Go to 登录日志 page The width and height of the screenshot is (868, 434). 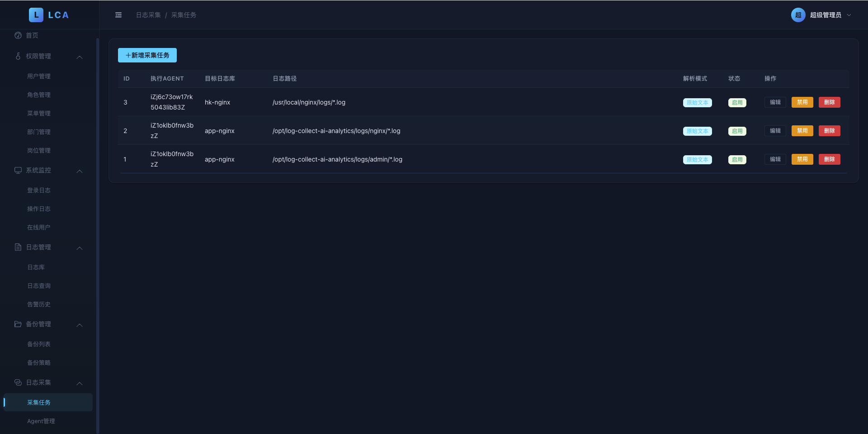[39, 190]
